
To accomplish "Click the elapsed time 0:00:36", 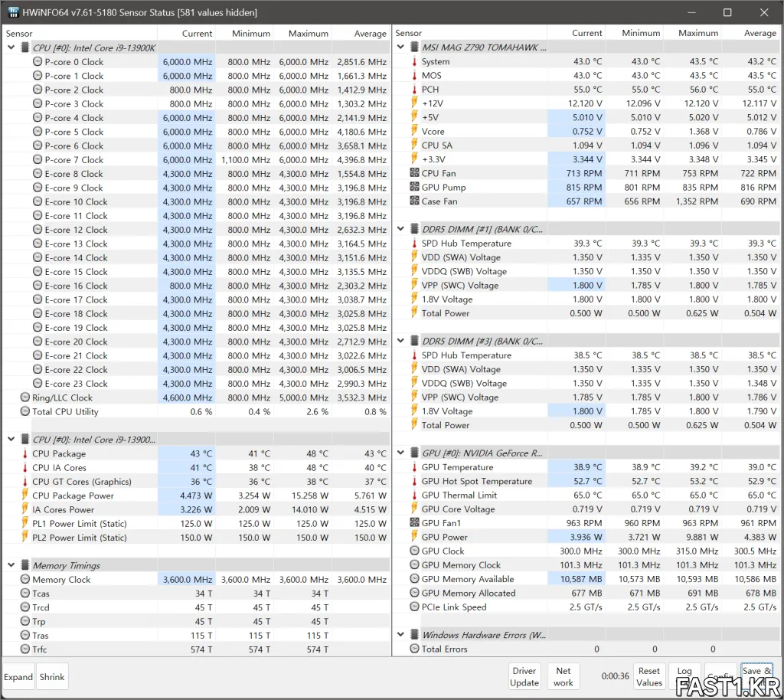I will tap(615, 676).
